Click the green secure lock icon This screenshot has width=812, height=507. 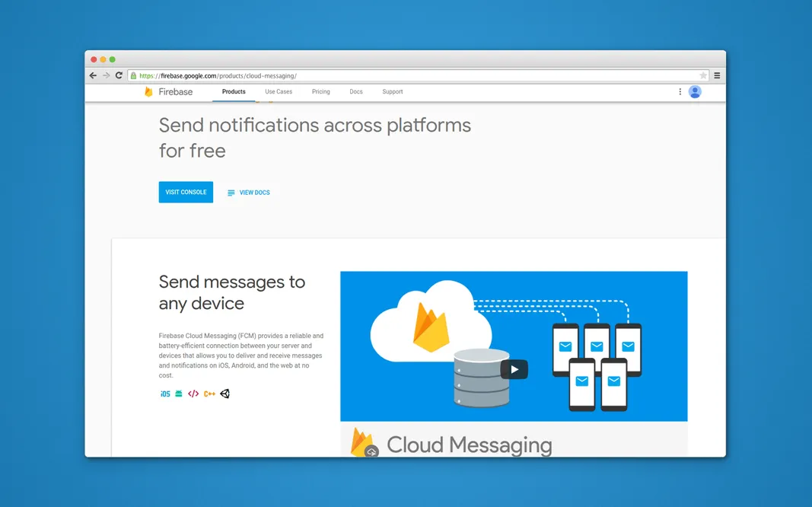133,76
